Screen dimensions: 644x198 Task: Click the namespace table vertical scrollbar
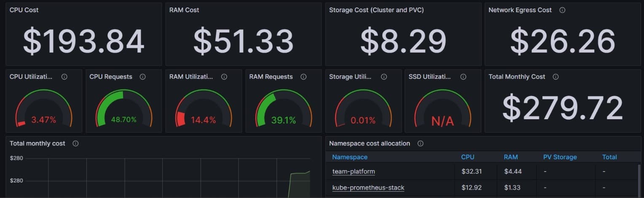tap(639, 179)
